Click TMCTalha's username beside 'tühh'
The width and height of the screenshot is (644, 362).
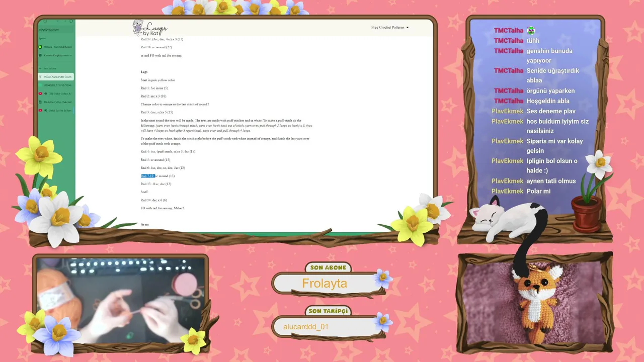point(509,41)
